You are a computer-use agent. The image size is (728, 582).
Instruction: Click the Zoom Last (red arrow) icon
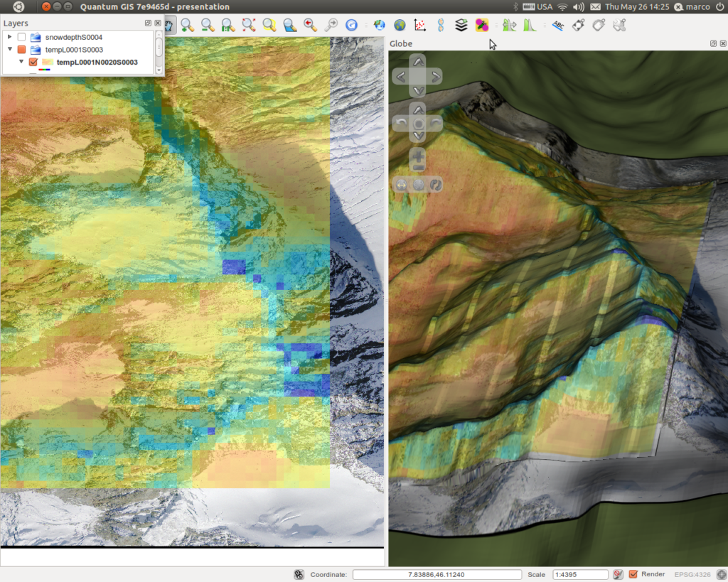[310, 25]
